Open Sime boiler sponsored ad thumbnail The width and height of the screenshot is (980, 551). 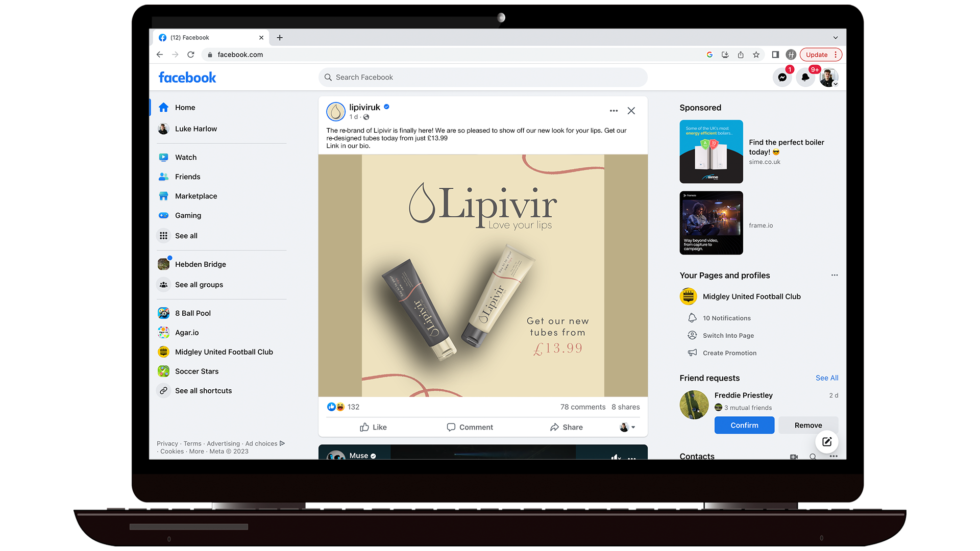(711, 152)
